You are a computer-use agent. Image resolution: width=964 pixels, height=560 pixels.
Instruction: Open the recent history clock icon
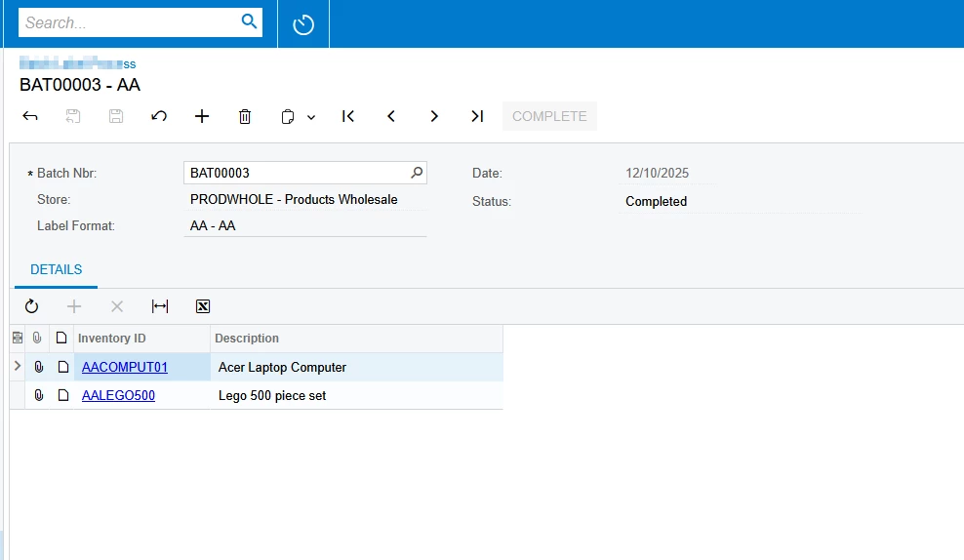pos(303,24)
